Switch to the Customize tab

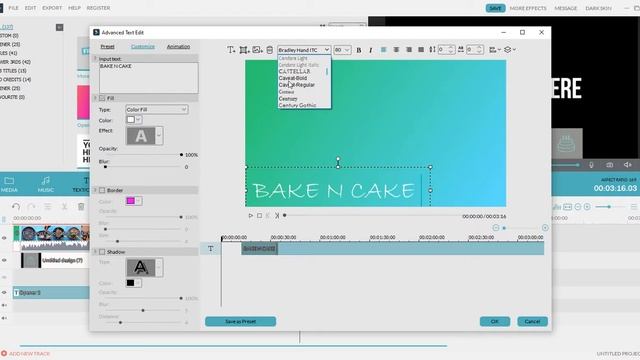(x=143, y=47)
